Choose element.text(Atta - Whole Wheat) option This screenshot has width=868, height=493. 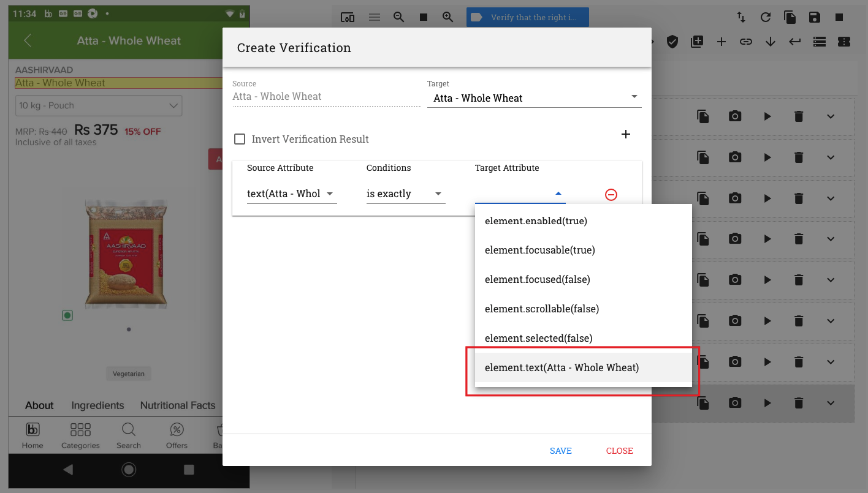tap(584, 367)
